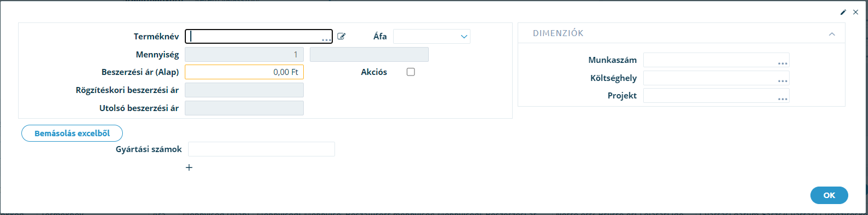This screenshot has height=215, width=868.
Task: Click the Dimenziók section header
Action: tap(558, 33)
